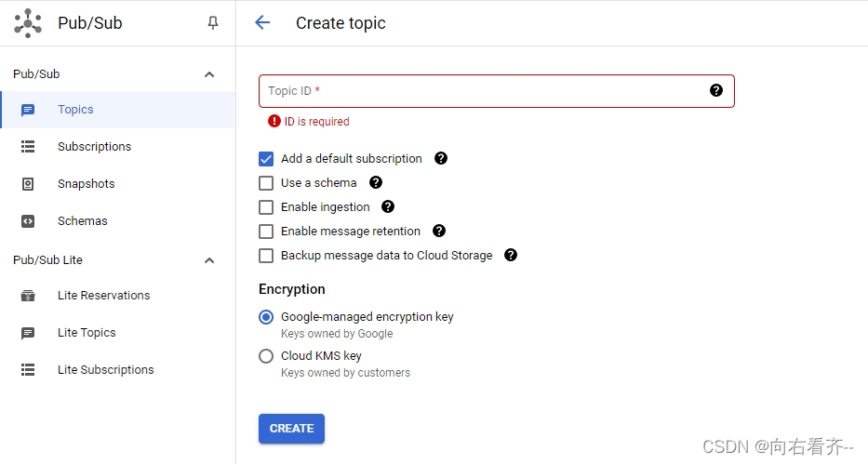
Task: Open help for Backup message data option
Action: click(x=511, y=255)
